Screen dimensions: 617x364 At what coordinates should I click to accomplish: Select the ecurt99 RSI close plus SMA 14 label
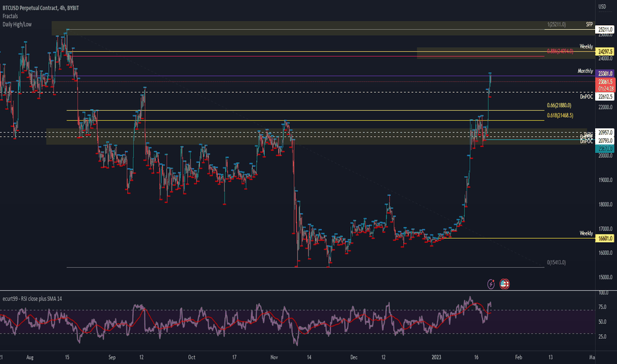(32, 298)
